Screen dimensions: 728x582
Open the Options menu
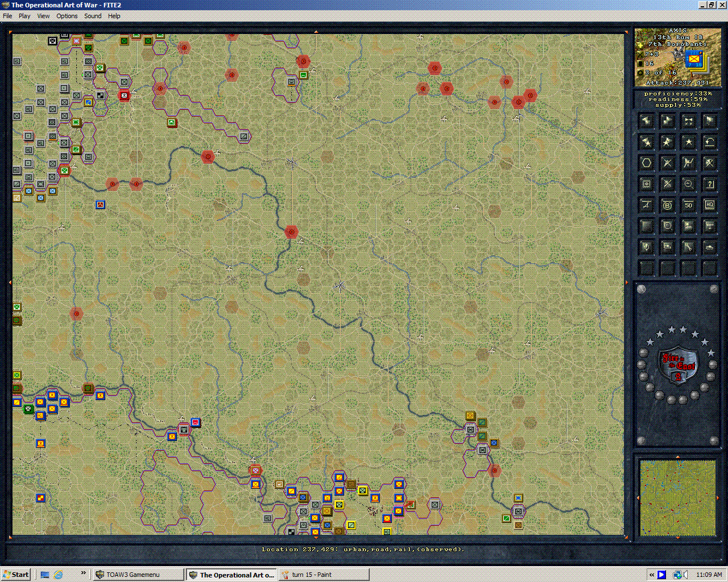pyautogui.click(x=67, y=15)
